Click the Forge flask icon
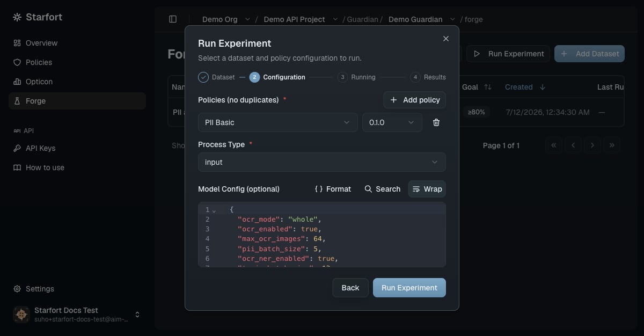The width and height of the screenshot is (644, 336). pos(17,101)
